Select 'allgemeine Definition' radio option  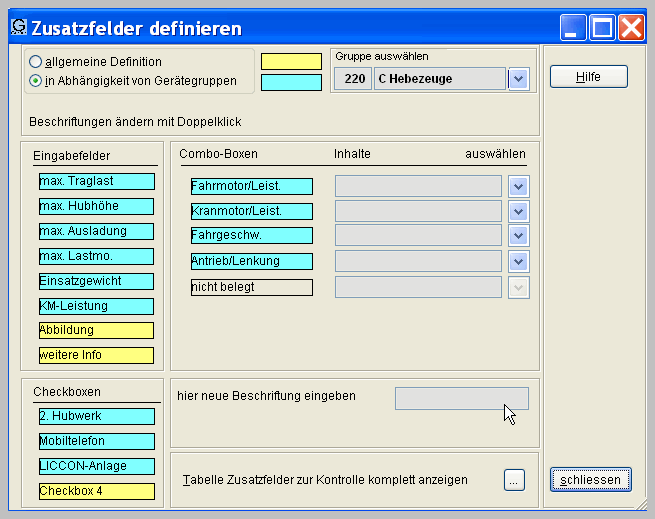pyautogui.click(x=36, y=62)
